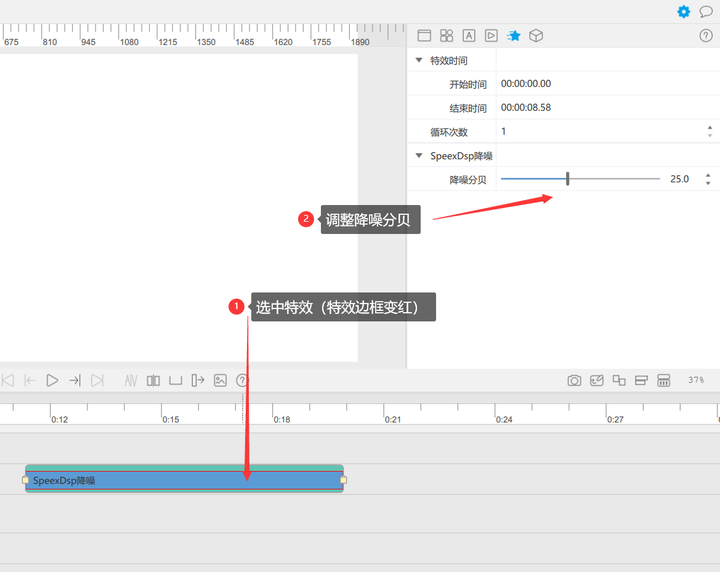Click the 循环次数 label
720x572 pixels.
coord(449,132)
